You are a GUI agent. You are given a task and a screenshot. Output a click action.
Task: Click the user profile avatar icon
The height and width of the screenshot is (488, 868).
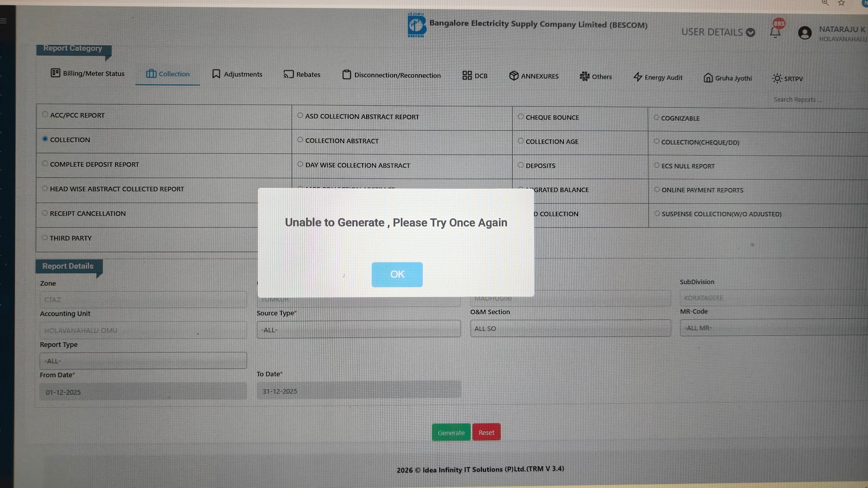coord(805,33)
